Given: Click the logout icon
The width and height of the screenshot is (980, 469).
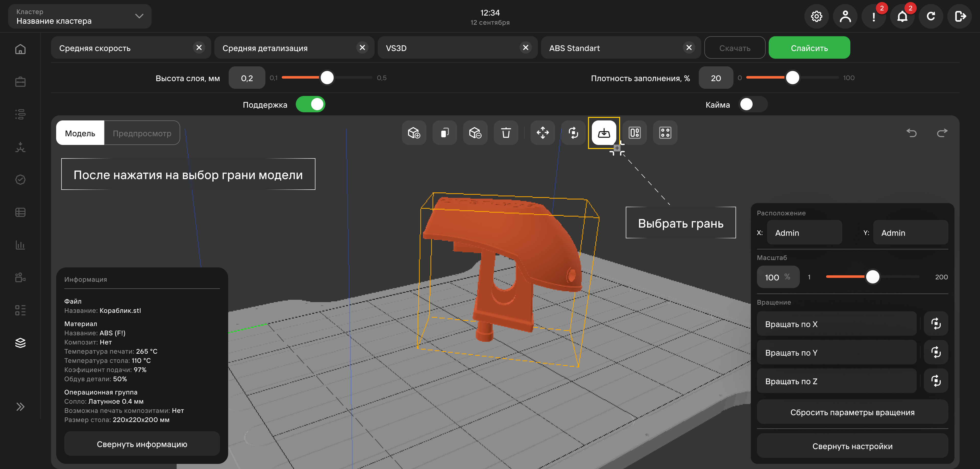Looking at the screenshot, I should [960, 16].
